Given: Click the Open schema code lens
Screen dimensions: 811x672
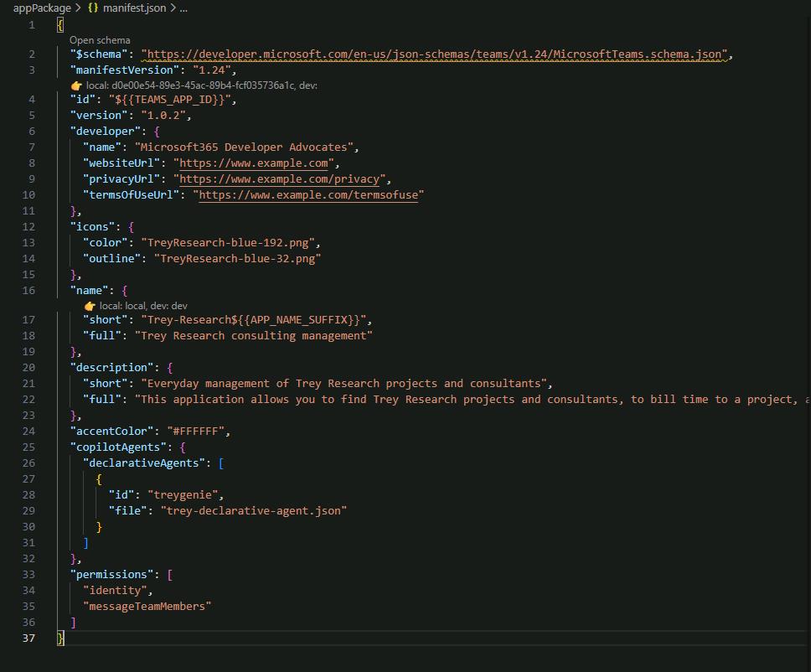Looking at the screenshot, I should [x=100, y=40].
